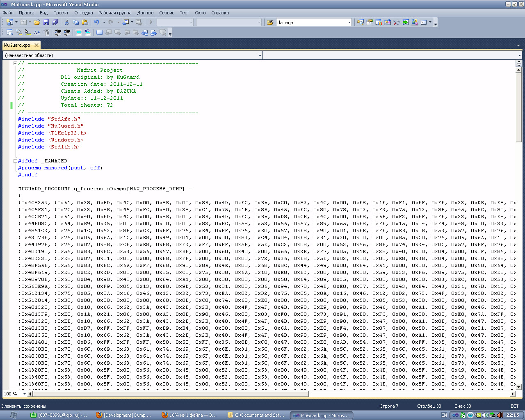Screen dimensions: 525x420
Task: Open the Undo history dropdown arrow
Action: [x=104, y=22]
